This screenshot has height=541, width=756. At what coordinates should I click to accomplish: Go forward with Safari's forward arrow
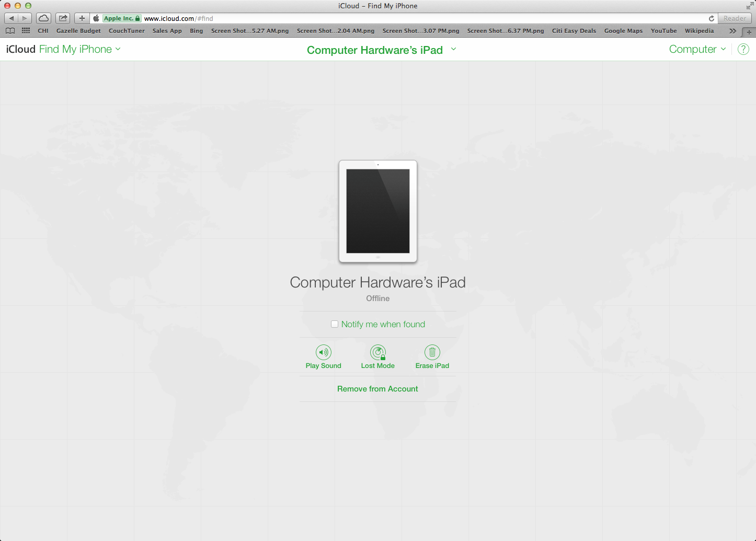(25, 18)
